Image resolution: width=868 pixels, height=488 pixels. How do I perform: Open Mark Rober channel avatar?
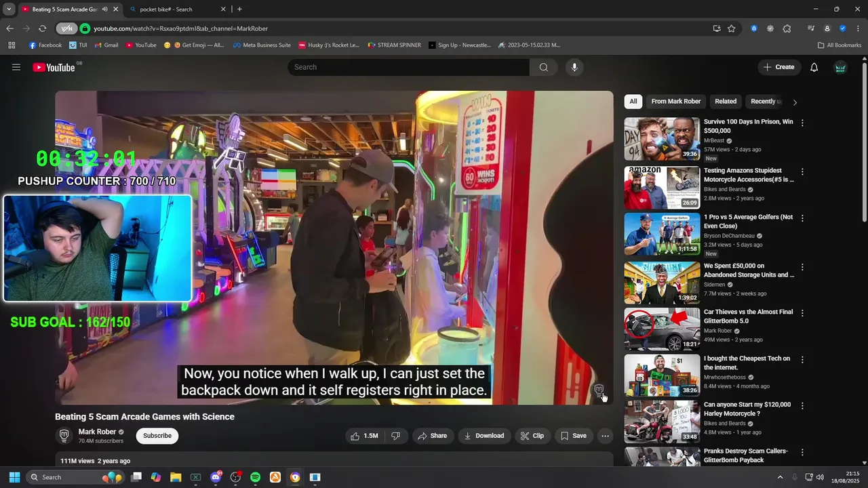point(64,435)
